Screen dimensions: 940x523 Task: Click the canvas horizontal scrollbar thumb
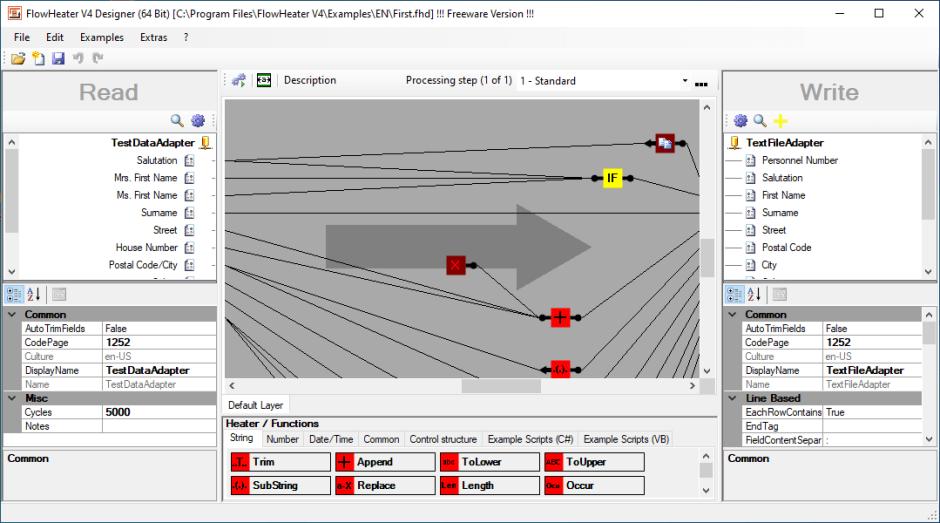[501, 386]
